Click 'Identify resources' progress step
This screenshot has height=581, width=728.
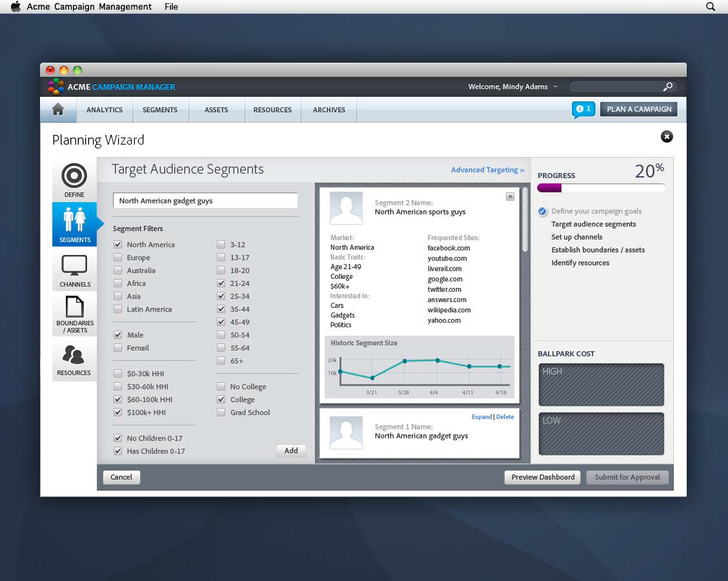coord(580,263)
